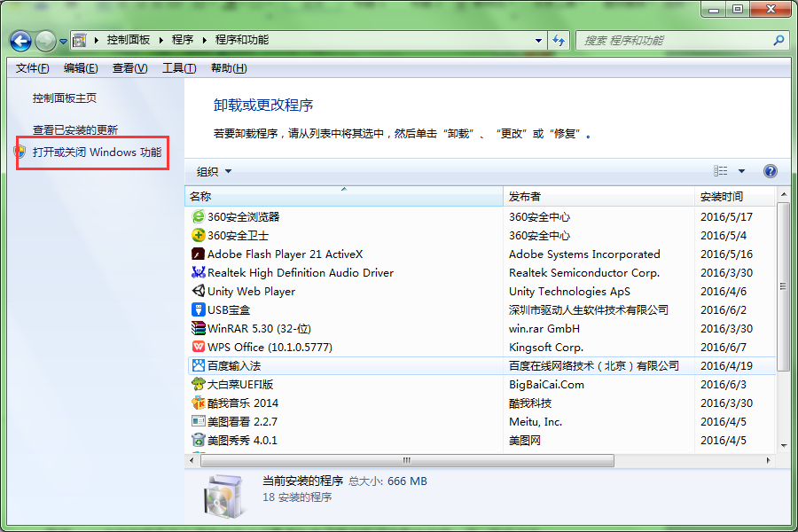Select the USB宝盒 program icon
The image size is (798, 532).
(x=198, y=309)
